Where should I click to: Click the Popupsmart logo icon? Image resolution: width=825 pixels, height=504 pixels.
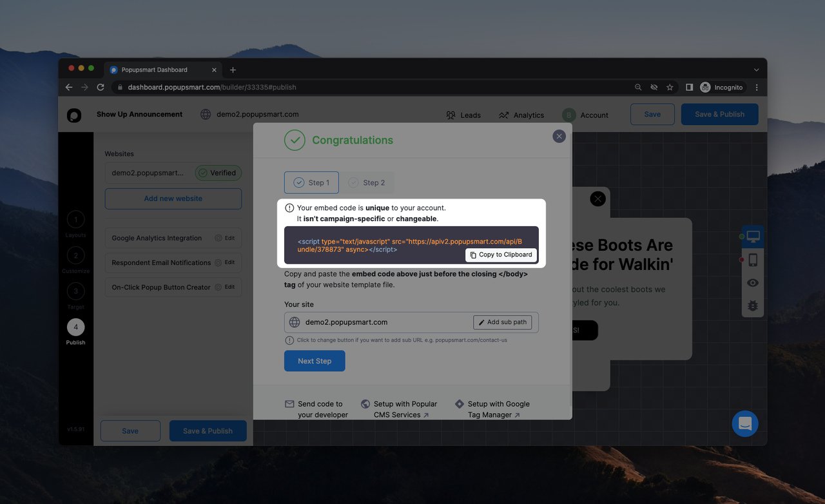[74, 115]
